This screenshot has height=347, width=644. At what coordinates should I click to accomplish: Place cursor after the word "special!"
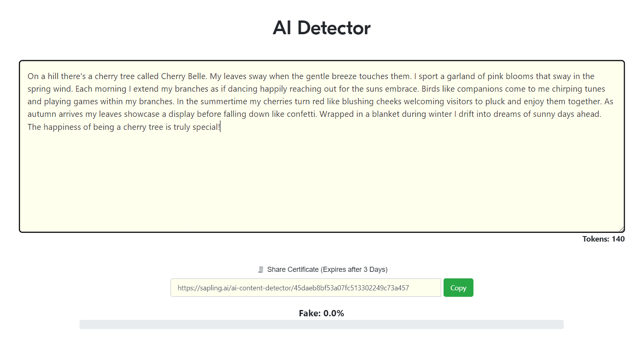[x=221, y=127]
